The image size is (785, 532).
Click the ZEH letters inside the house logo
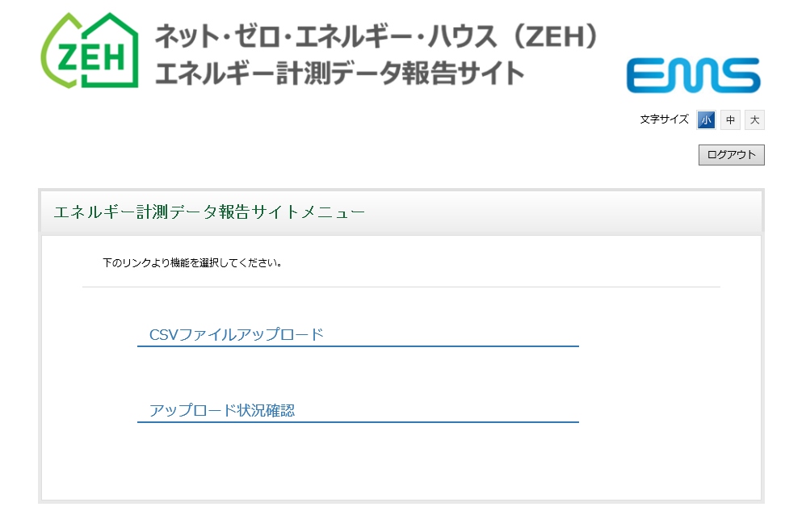click(91, 57)
